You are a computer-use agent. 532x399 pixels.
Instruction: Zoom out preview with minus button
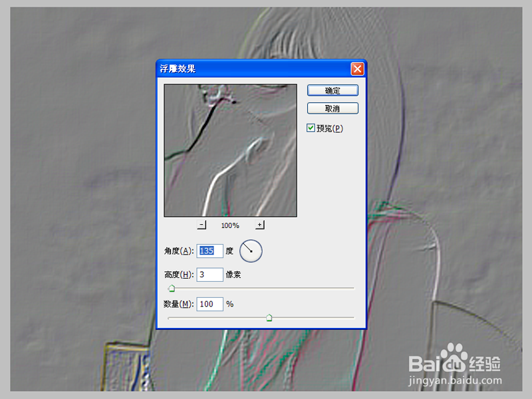pyautogui.click(x=201, y=225)
